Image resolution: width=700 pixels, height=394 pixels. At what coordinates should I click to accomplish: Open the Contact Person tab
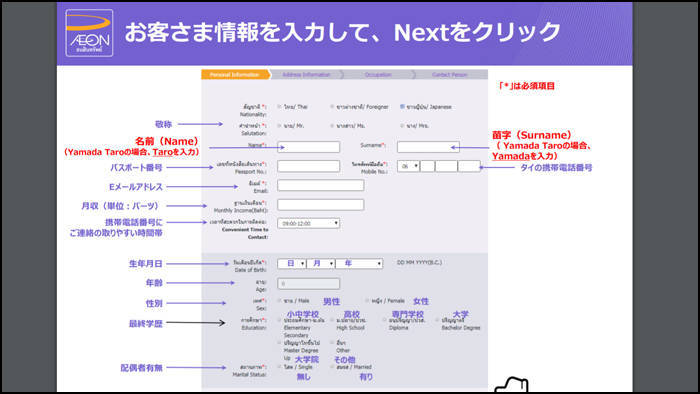pyautogui.click(x=450, y=75)
